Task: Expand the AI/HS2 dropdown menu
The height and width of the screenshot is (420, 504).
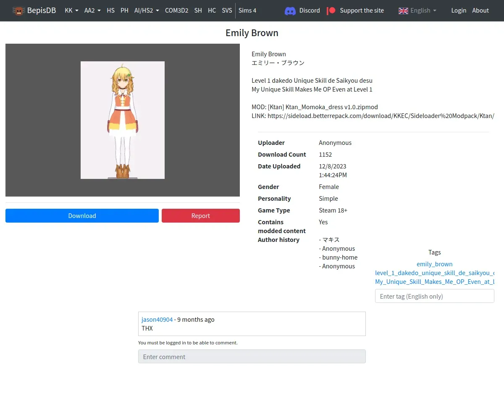Action: (x=147, y=10)
